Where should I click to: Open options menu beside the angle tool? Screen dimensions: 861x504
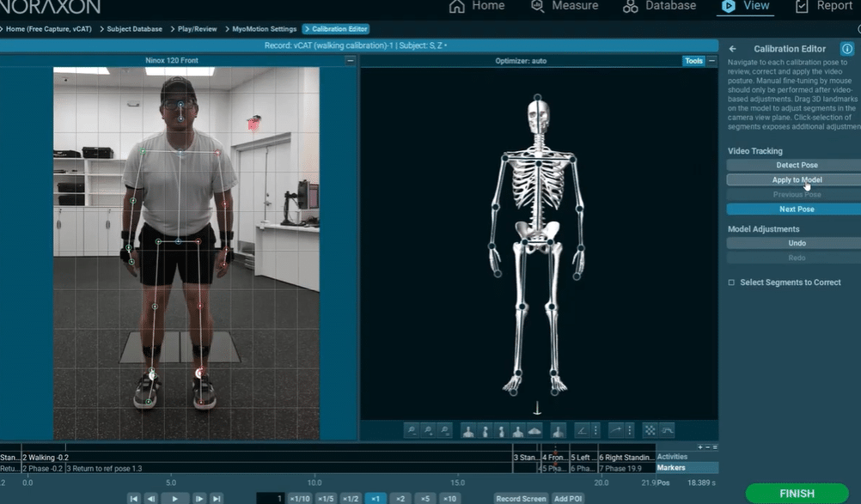coord(595,430)
